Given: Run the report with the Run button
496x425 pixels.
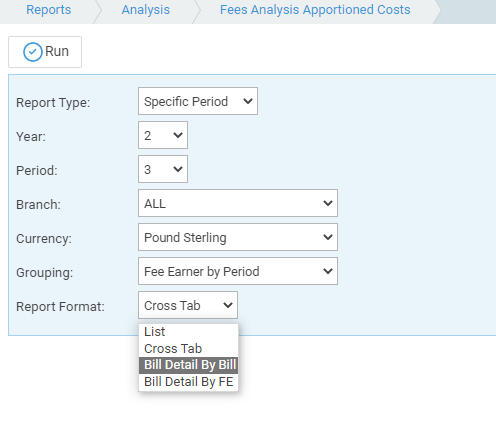Looking at the screenshot, I should pyautogui.click(x=45, y=52).
